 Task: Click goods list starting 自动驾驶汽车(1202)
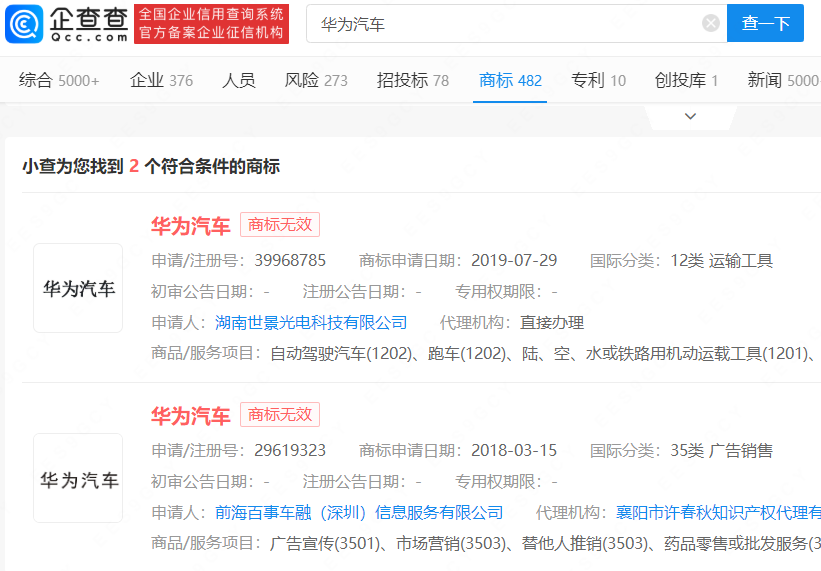coord(545,354)
